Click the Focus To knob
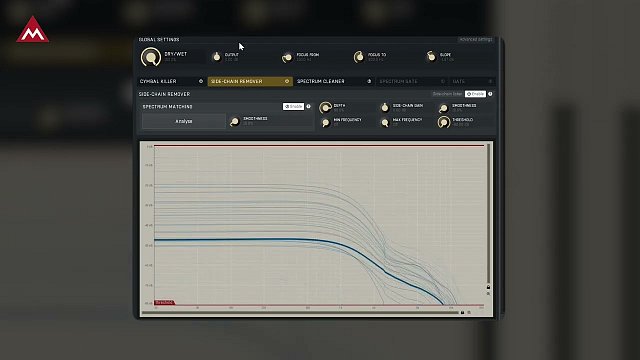640x360 pixels. pyautogui.click(x=359, y=57)
